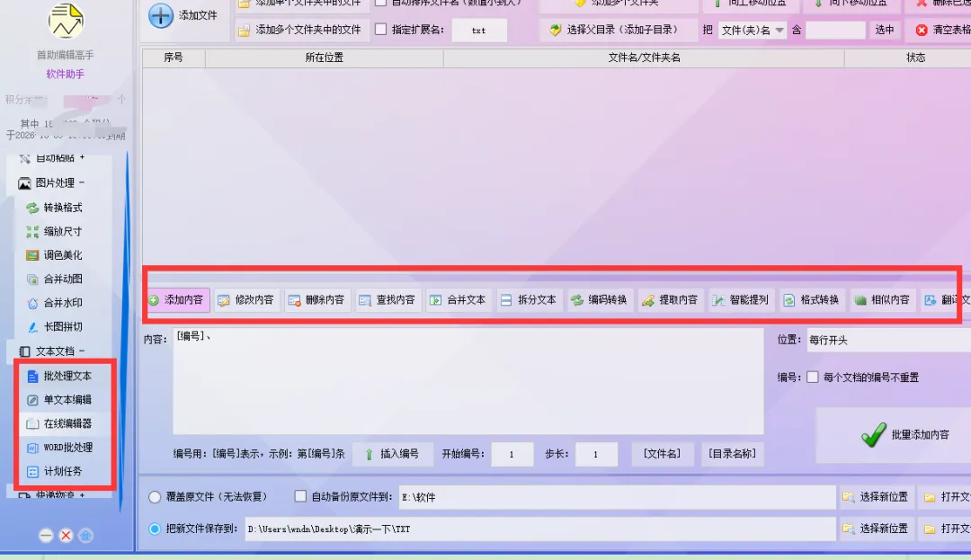
Task: Select the 格式转换 tab
Action: tap(811, 300)
